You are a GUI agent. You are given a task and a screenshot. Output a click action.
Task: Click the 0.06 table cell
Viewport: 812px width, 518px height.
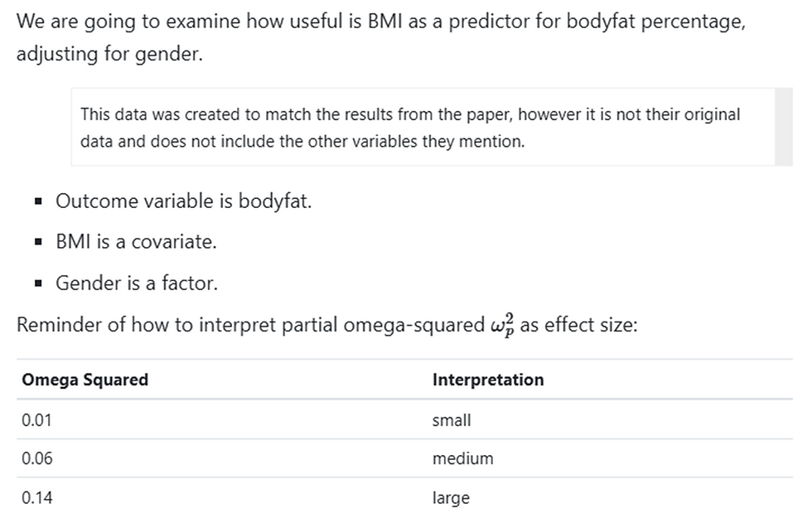coord(37,458)
